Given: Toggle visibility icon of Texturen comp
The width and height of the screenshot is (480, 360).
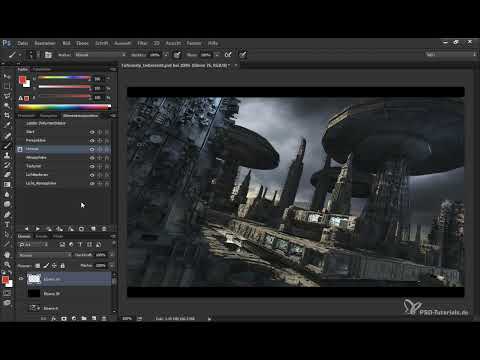Looking at the screenshot, I should (92, 166).
